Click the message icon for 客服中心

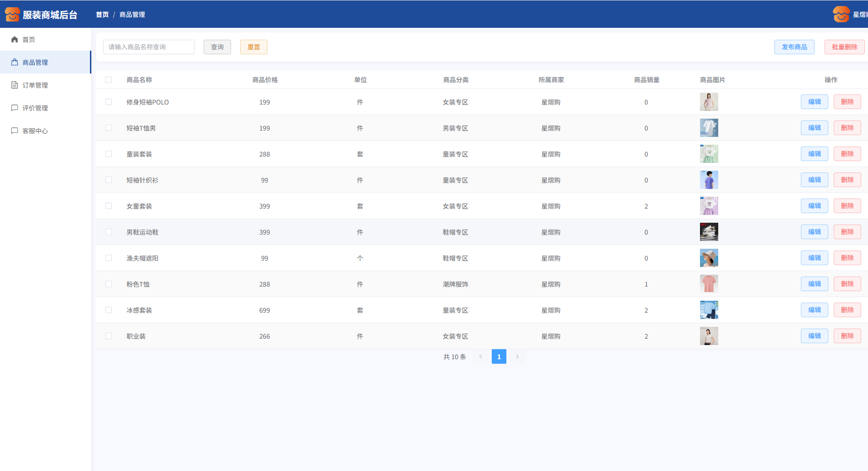[15, 131]
